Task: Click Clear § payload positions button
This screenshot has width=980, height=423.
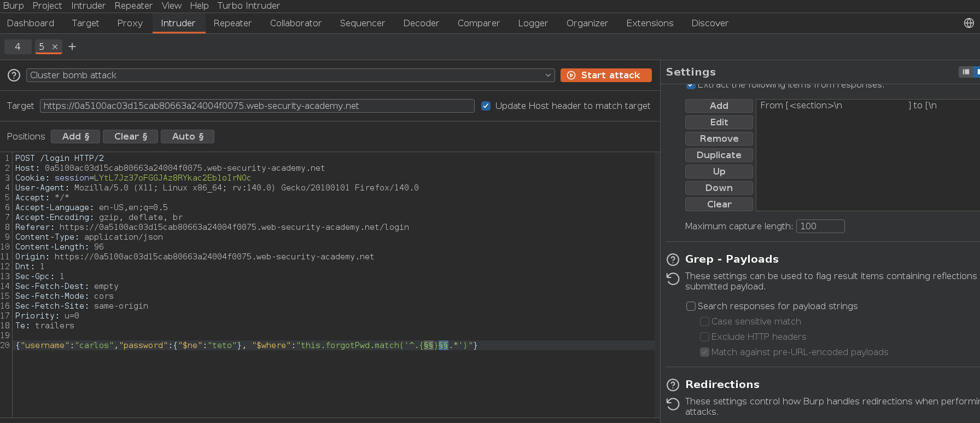Action: (130, 136)
